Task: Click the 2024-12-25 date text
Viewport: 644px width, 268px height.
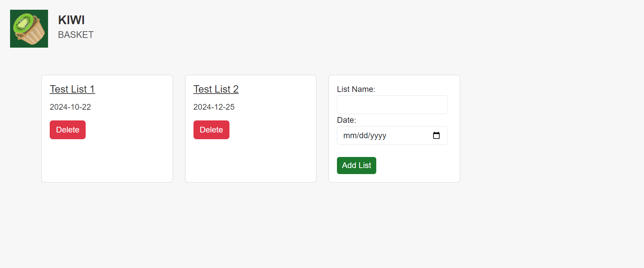Action: point(214,107)
